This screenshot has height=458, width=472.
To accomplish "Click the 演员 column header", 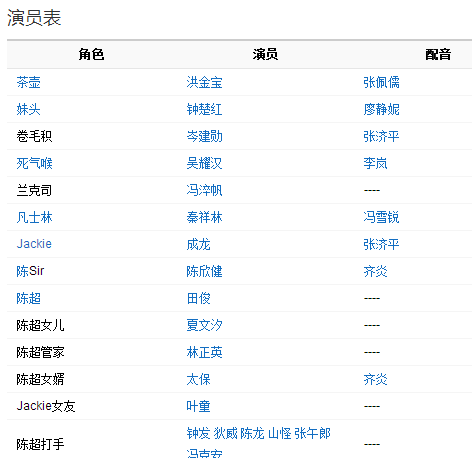I will coord(265,54).
